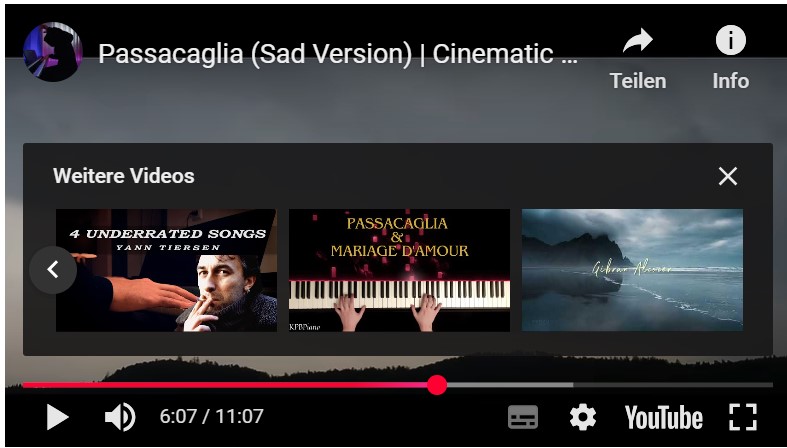Open the Passacaglia (Sad Version) title link
This screenshot has height=448, width=787.
click(338, 54)
